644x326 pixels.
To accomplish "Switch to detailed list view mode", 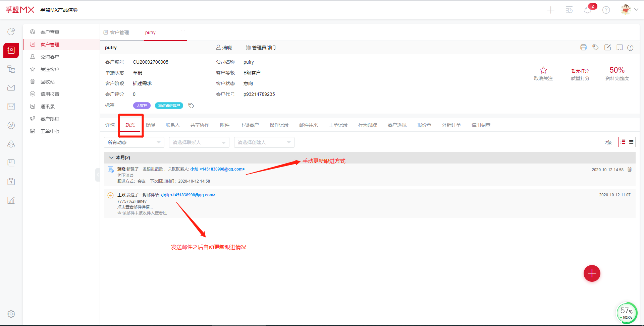I will (623, 142).
